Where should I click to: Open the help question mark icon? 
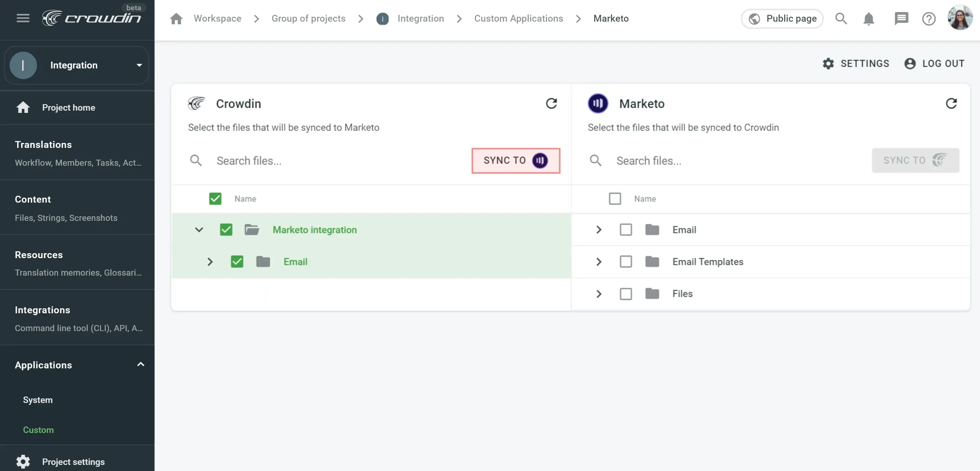tap(929, 18)
